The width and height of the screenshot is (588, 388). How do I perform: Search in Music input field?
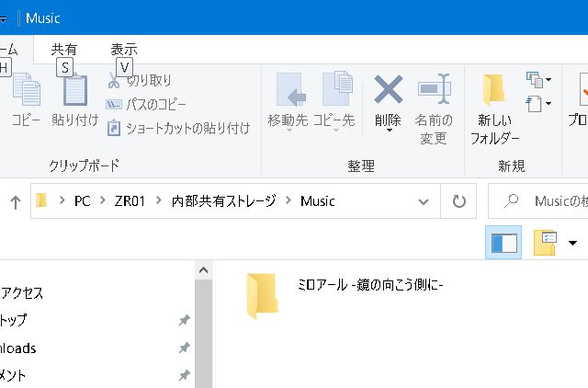[x=538, y=201]
